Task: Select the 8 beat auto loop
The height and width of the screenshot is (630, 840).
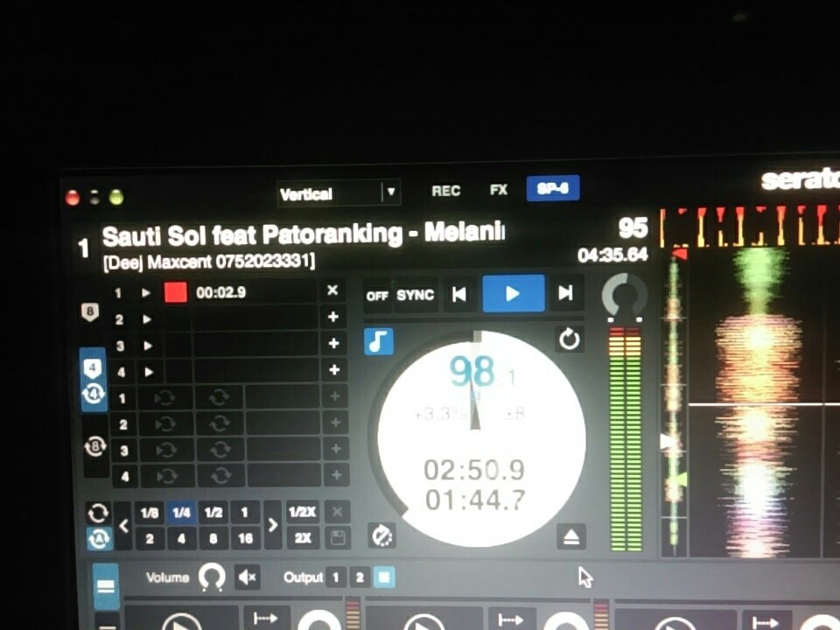Action: pos(213,538)
